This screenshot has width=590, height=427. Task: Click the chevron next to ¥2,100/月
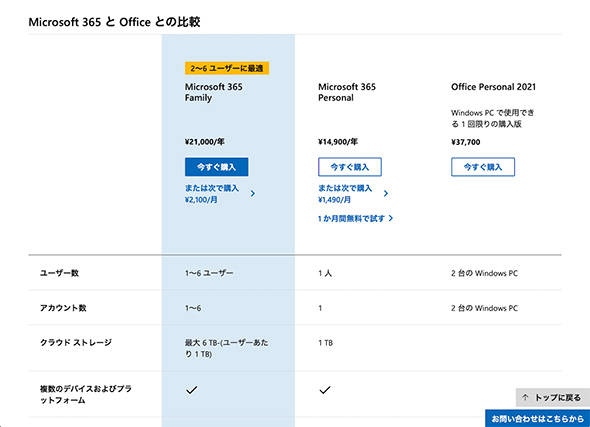pyautogui.click(x=253, y=193)
